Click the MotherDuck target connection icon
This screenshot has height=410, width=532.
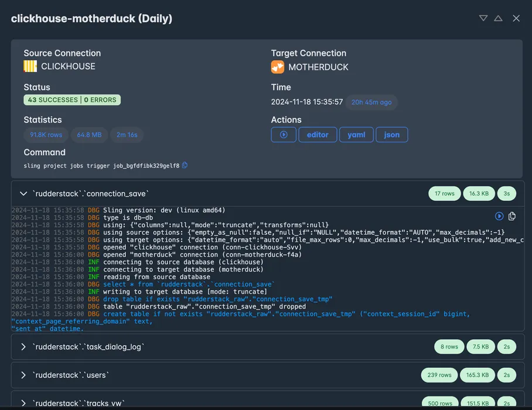tap(277, 67)
